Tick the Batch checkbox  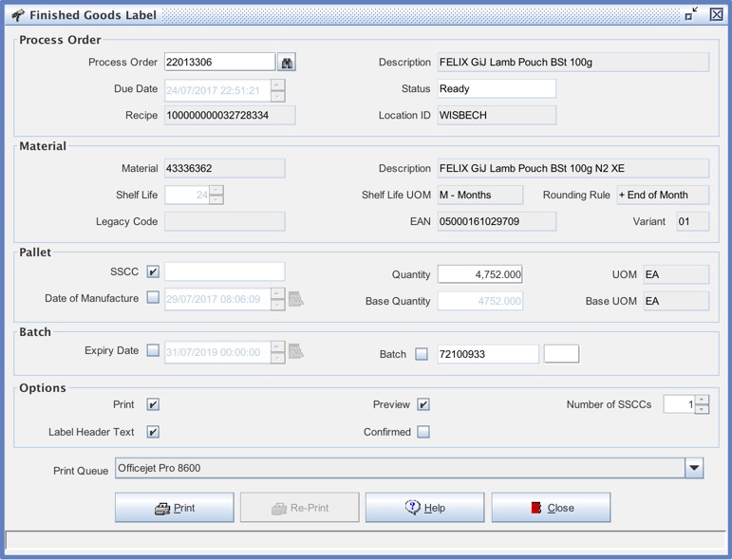(422, 354)
